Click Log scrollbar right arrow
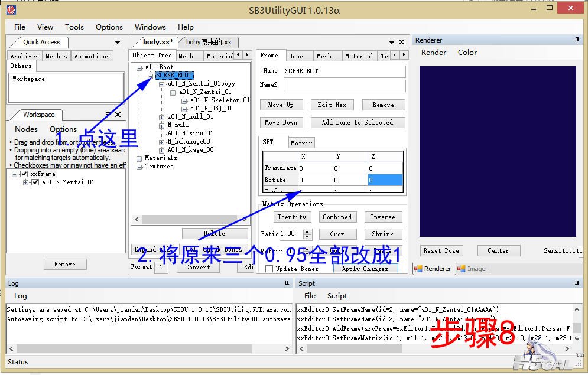The image size is (588, 375). pyautogui.click(x=287, y=349)
